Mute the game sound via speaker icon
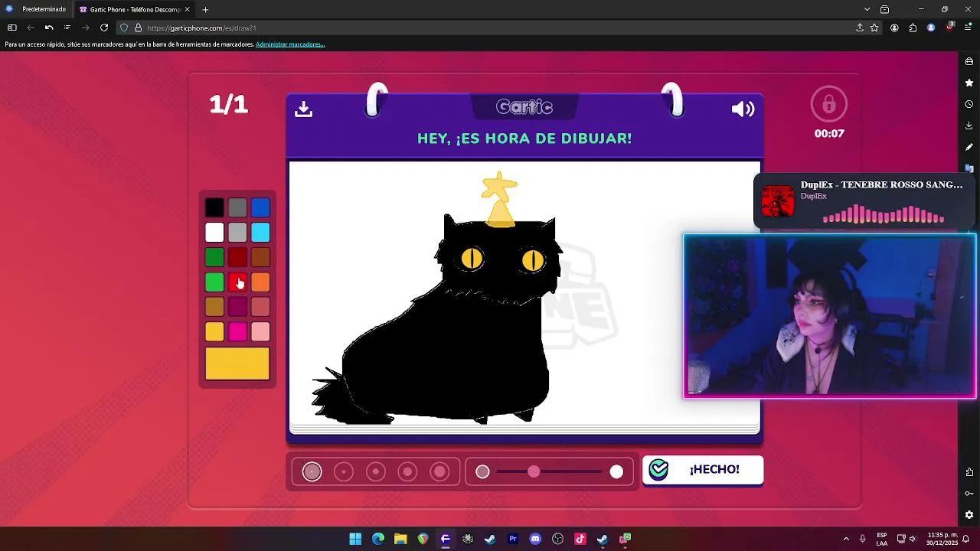Viewport: 980px width, 551px height. point(743,109)
